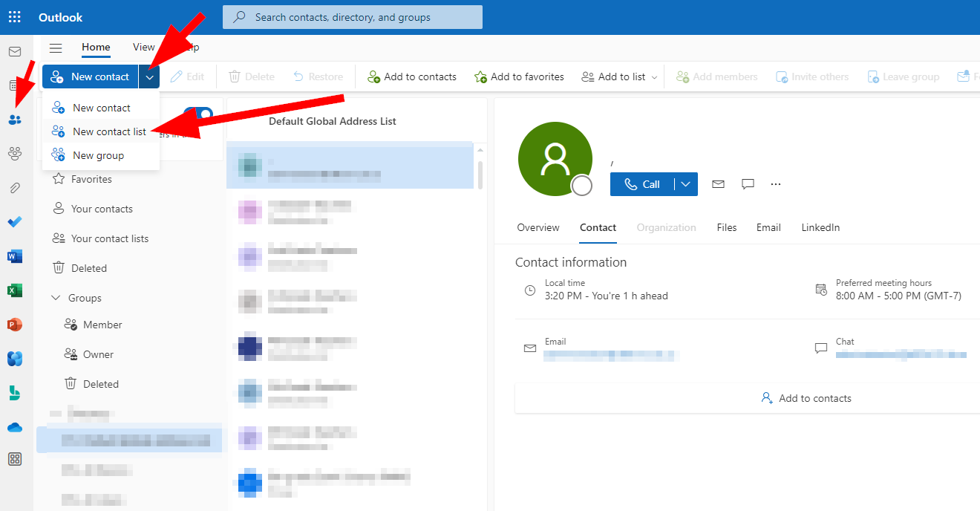Open PowerPoint from the app rail

[x=15, y=325]
